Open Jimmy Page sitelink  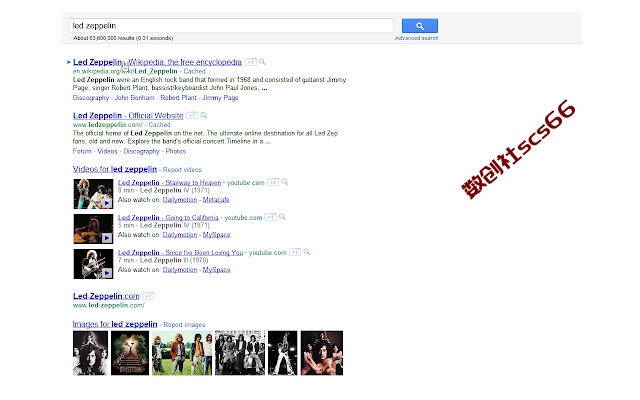click(220, 98)
